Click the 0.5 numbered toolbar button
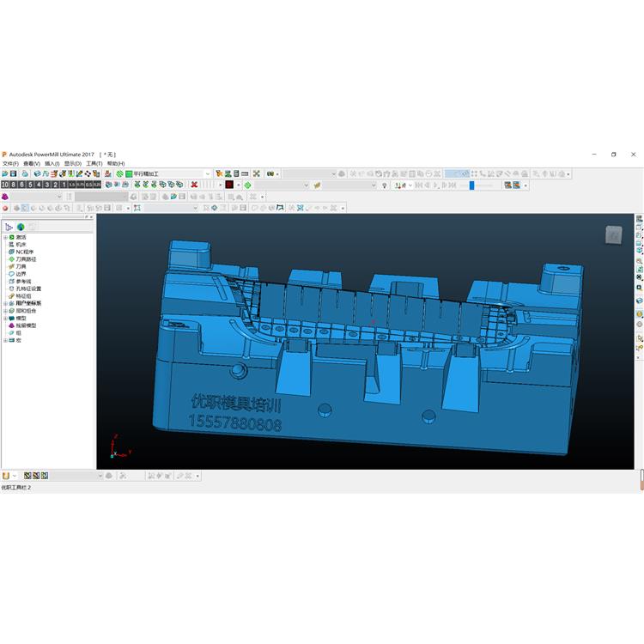 (88, 185)
